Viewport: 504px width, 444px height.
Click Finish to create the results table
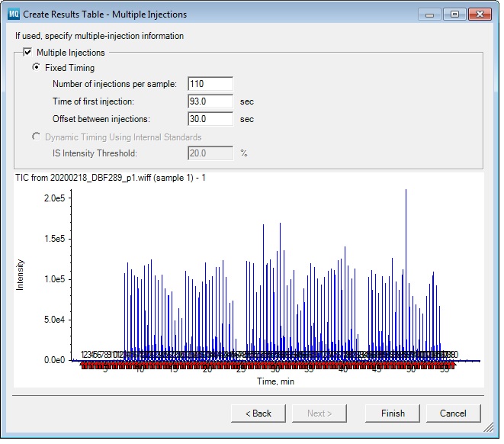393,413
